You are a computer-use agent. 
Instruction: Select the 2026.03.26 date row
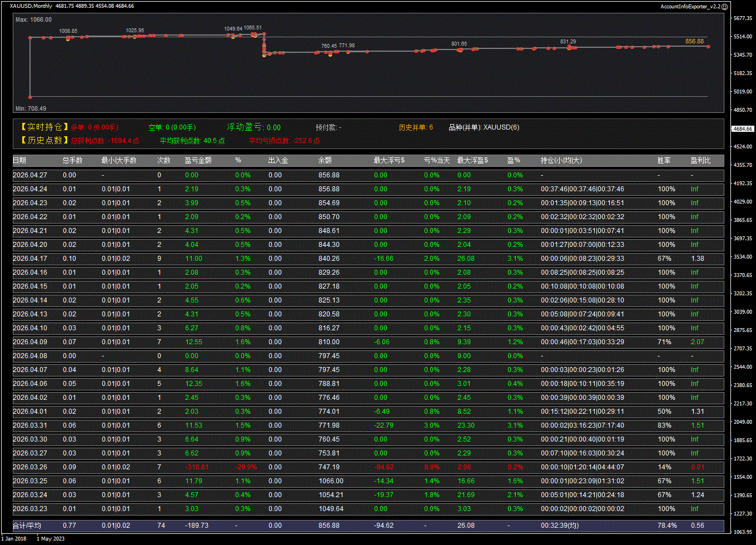tap(30, 467)
